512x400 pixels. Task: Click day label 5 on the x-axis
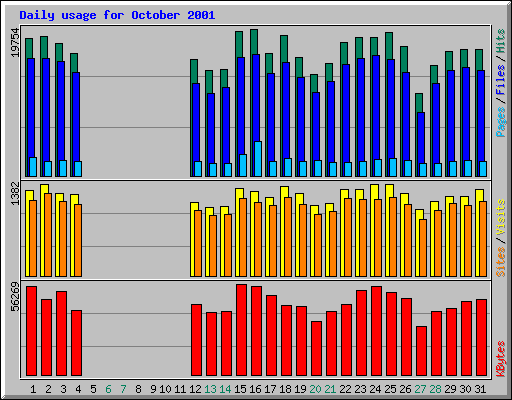[93, 389]
